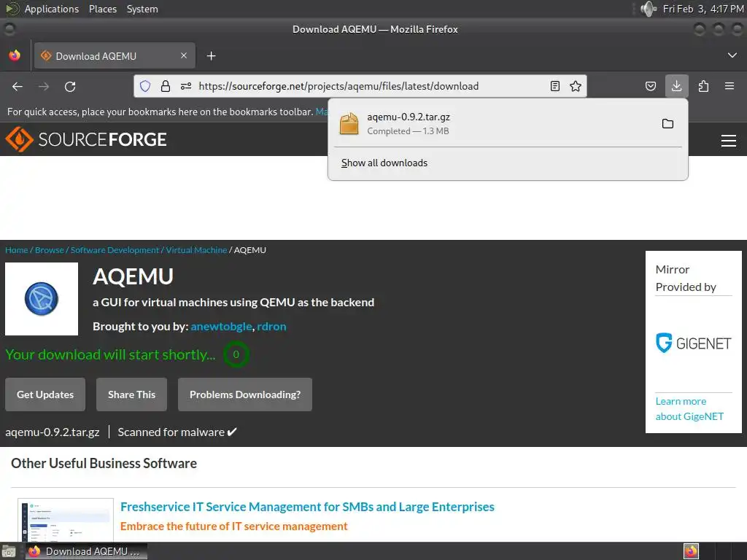Reload the SourceForge page
The image size is (747, 560).
point(70,86)
